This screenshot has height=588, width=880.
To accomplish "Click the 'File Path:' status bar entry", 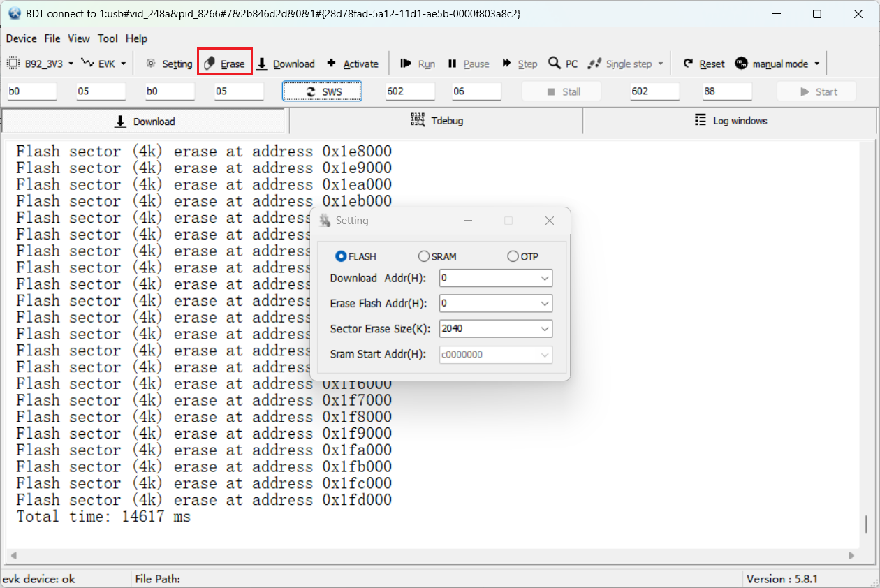I will point(158,579).
